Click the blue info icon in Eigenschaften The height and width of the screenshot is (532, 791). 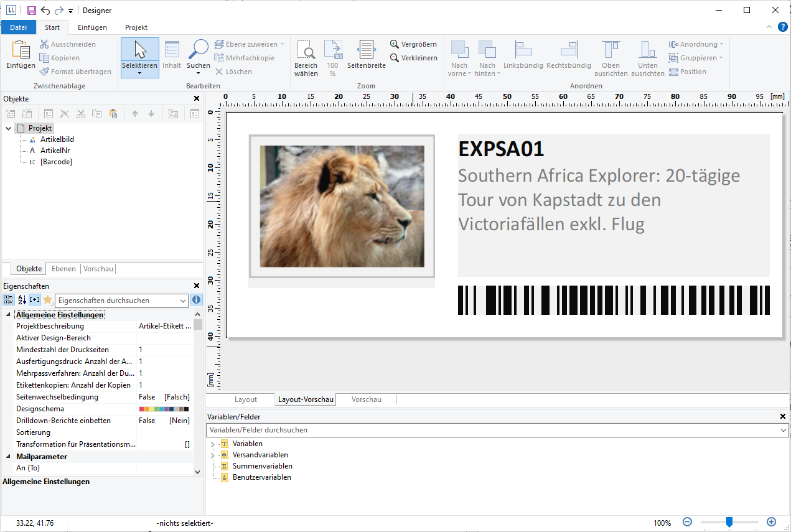point(196,300)
